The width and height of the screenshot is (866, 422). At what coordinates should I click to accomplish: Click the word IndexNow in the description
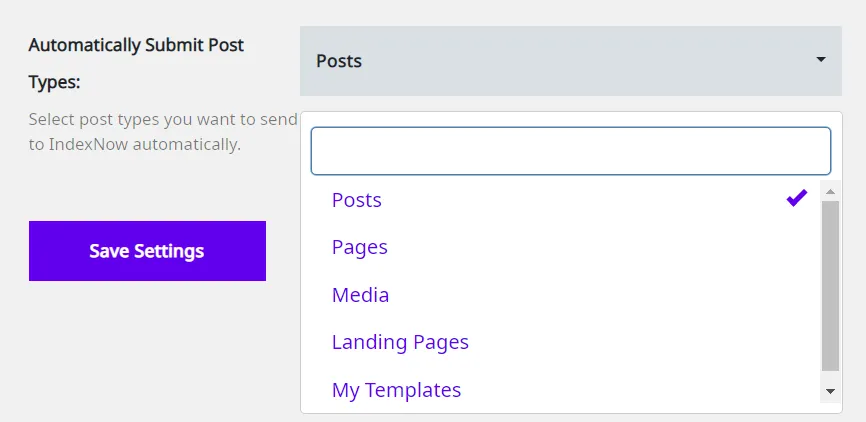pyautogui.click(x=88, y=145)
